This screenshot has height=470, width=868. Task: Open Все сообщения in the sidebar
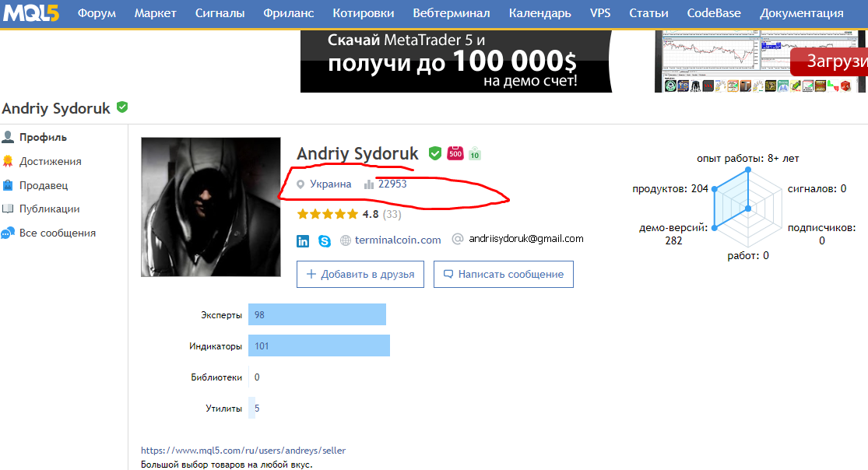58,233
